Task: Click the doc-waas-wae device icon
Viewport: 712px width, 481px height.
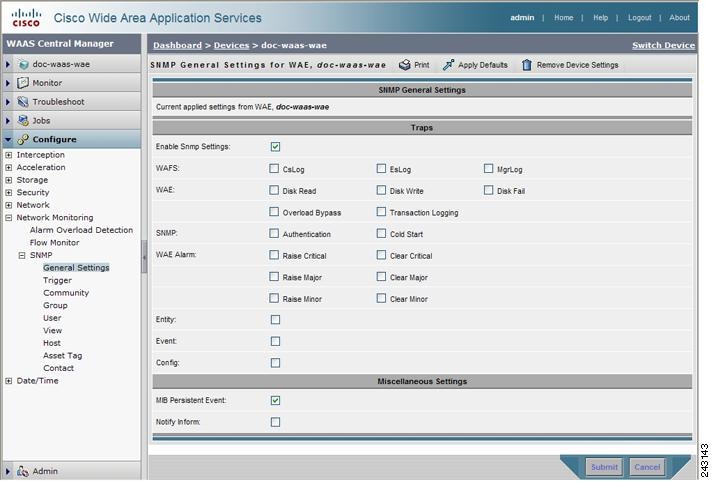Action: coord(24,64)
